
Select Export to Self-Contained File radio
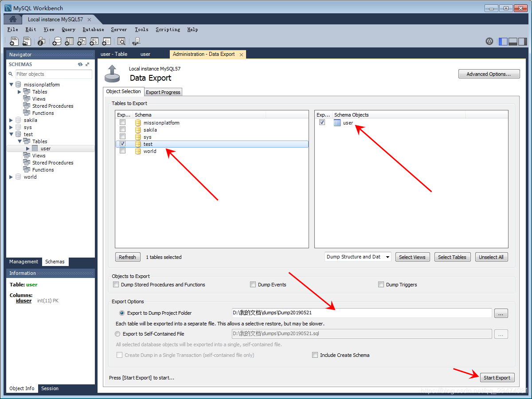click(117, 334)
